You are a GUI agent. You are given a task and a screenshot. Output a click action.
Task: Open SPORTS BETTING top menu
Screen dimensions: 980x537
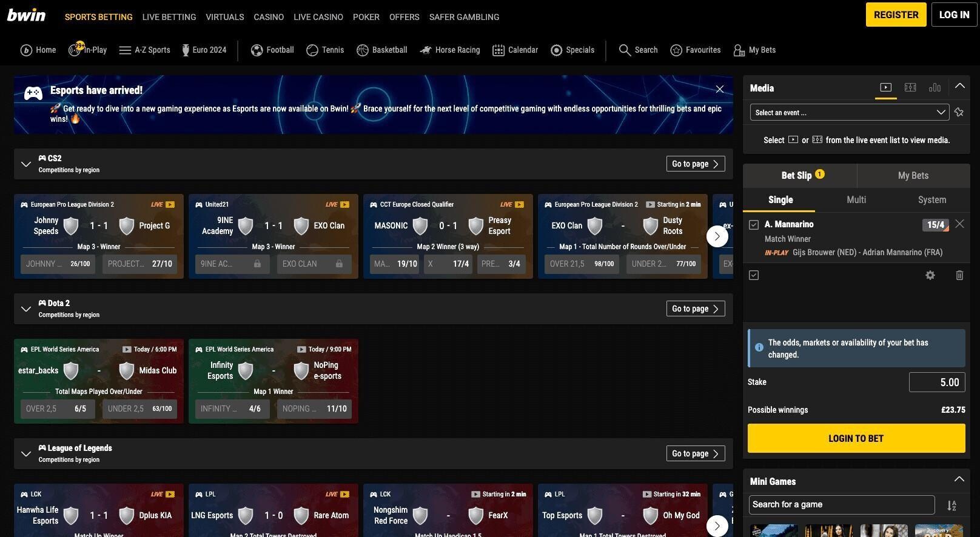99,17
